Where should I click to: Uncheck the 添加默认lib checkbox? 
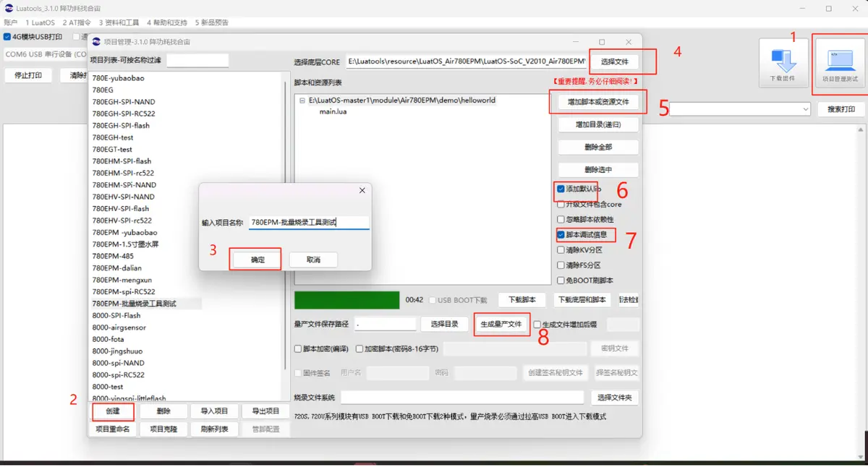pyautogui.click(x=561, y=189)
